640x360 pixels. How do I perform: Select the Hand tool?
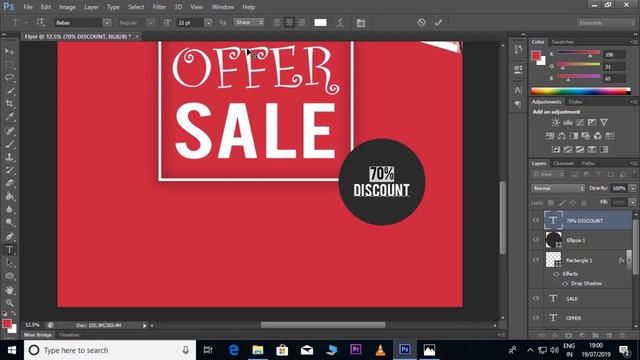(x=9, y=290)
